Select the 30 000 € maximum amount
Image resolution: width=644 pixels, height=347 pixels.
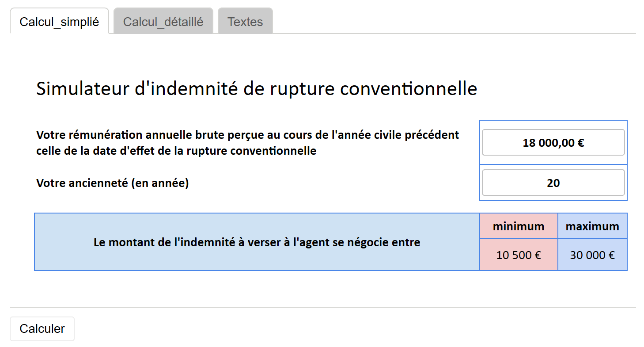[592, 255]
